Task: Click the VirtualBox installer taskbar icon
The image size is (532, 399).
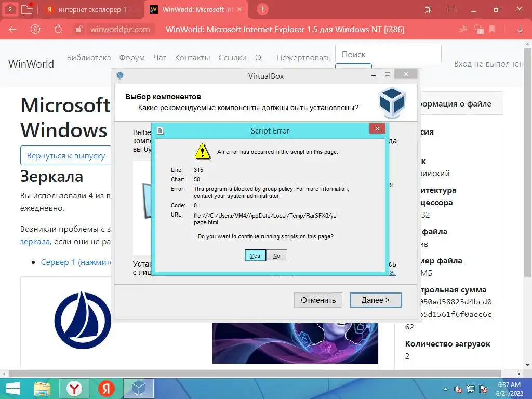Action: coord(138,389)
